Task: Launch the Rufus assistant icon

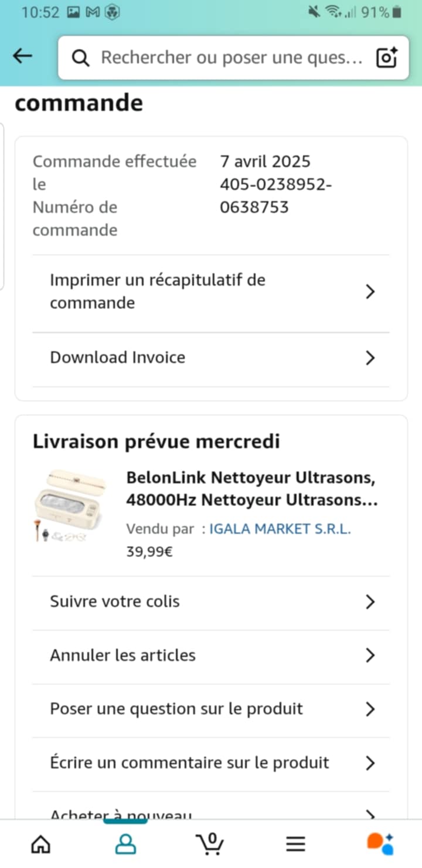Action: pos(380,844)
